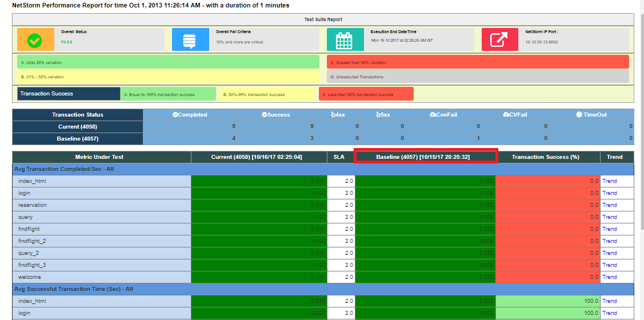Screen dimensions: 644x320
Task: Click the reservation metric name cell
Action: pyautogui.click(x=102, y=205)
